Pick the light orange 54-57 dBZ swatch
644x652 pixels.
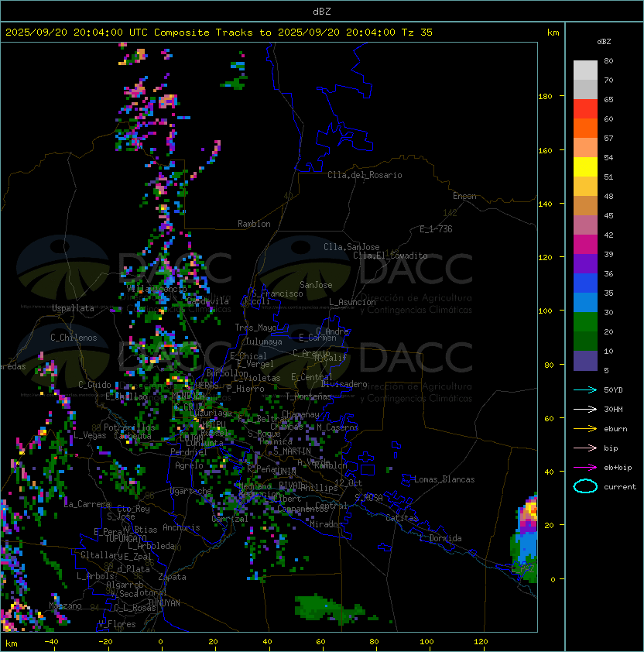pos(585,148)
